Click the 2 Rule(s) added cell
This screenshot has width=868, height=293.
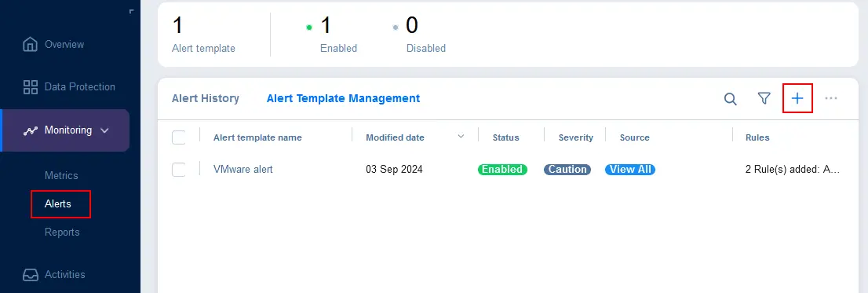point(793,170)
